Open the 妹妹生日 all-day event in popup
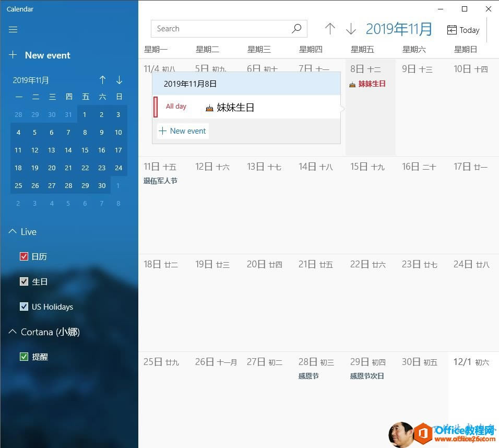 point(247,107)
